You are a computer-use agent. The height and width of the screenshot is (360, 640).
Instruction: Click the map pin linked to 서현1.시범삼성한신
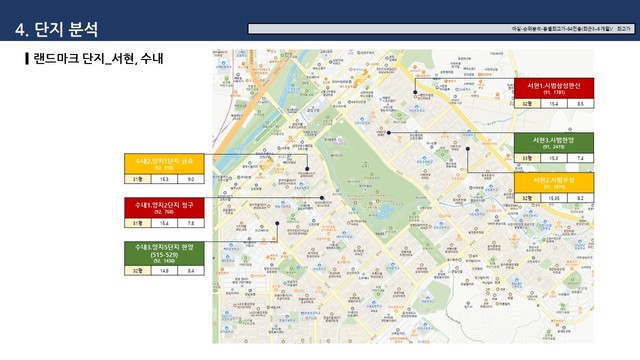[x=415, y=92]
